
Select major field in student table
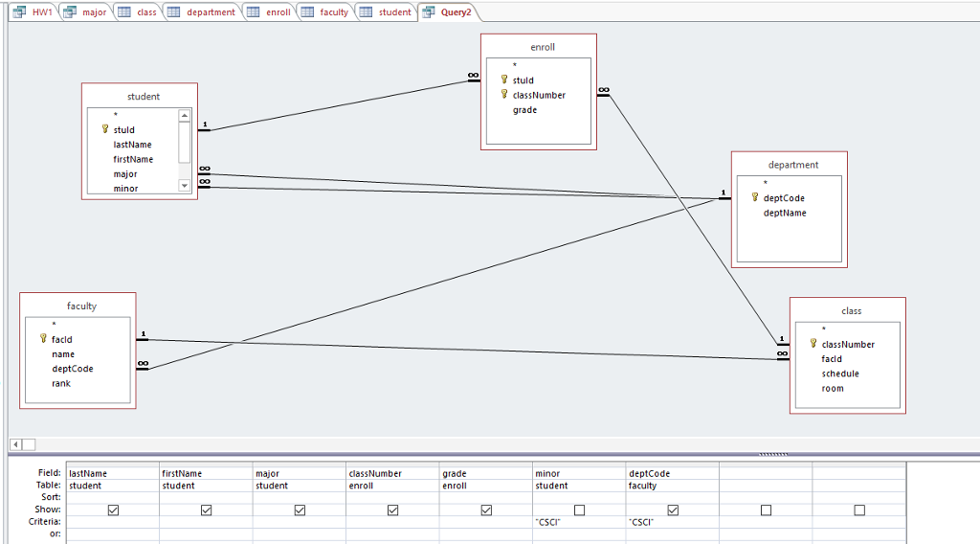click(125, 173)
